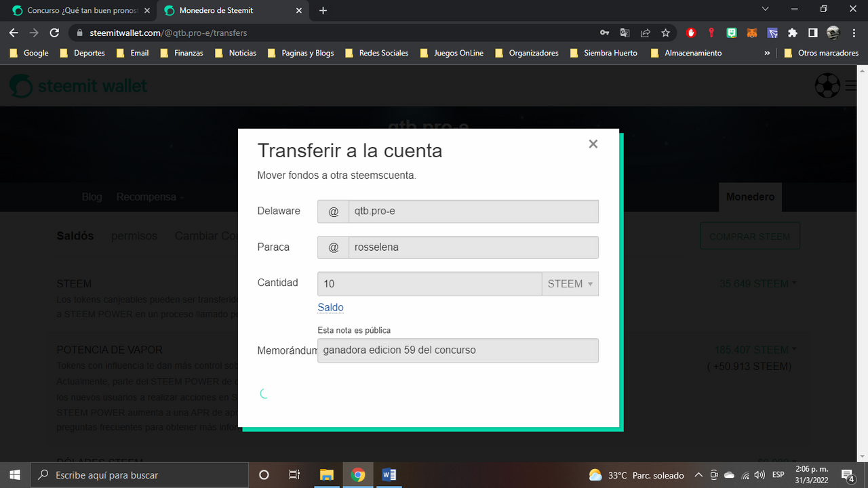The image size is (868, 488).
Task: Click the Delaware account field qtb.pro-e
Action: click(x=473, y=211)
